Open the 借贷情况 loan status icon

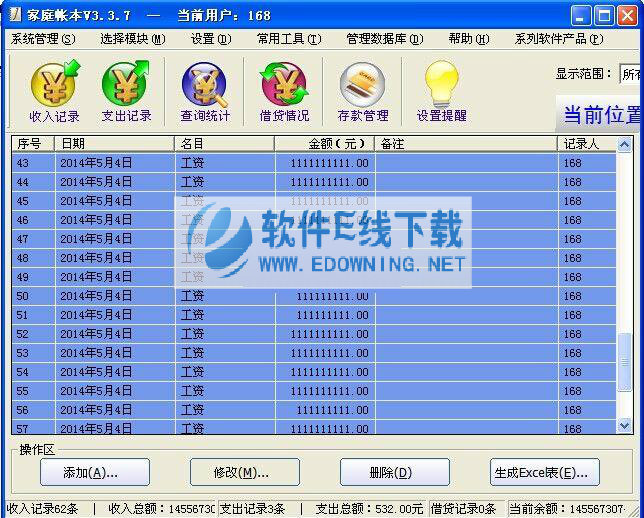[284, 91]
